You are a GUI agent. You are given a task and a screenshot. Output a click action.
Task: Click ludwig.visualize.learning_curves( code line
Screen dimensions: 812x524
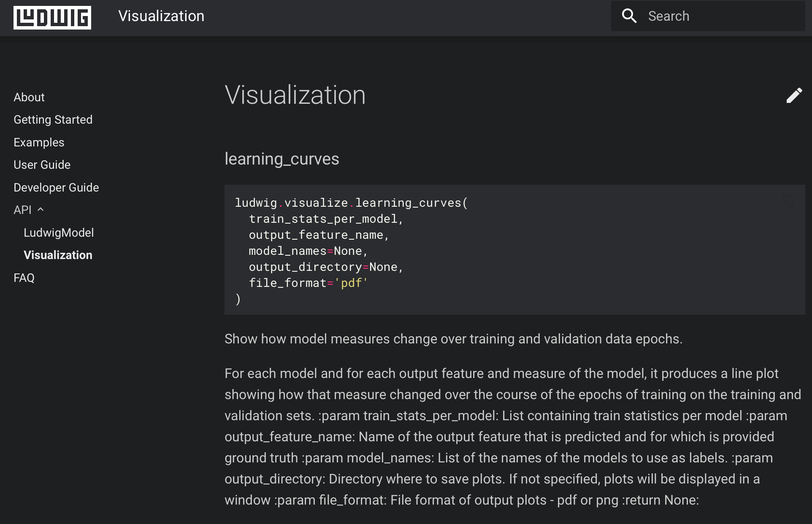pos(351,203)
